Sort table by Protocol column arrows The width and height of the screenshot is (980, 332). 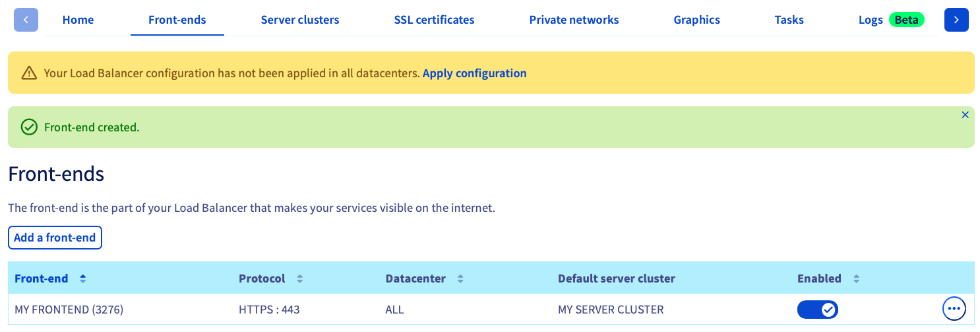click(299, 279)
